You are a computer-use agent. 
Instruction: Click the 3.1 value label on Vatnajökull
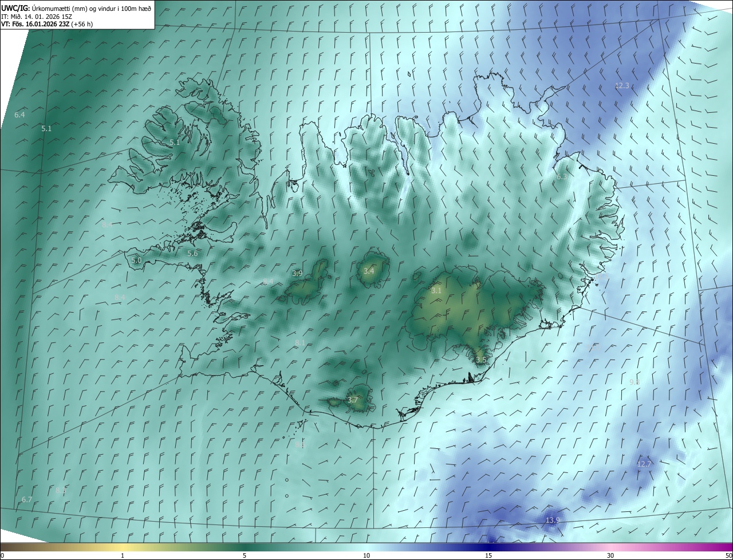(436, 291)
